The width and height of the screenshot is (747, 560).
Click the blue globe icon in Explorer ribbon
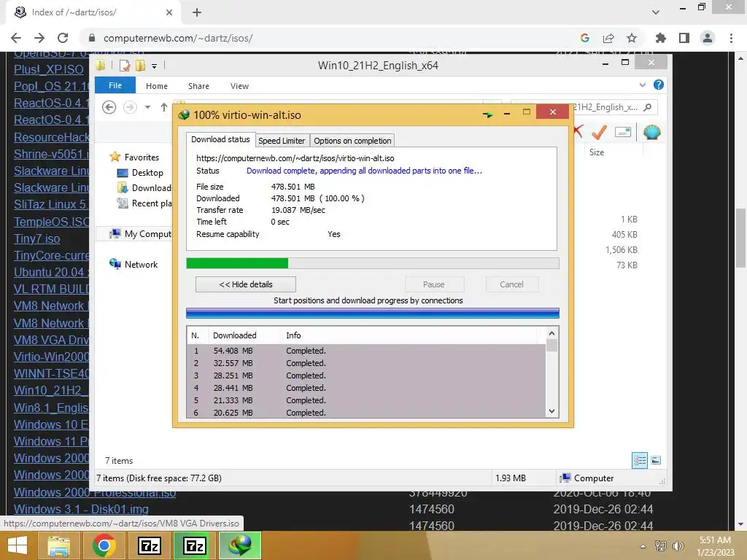click(651, 132)
